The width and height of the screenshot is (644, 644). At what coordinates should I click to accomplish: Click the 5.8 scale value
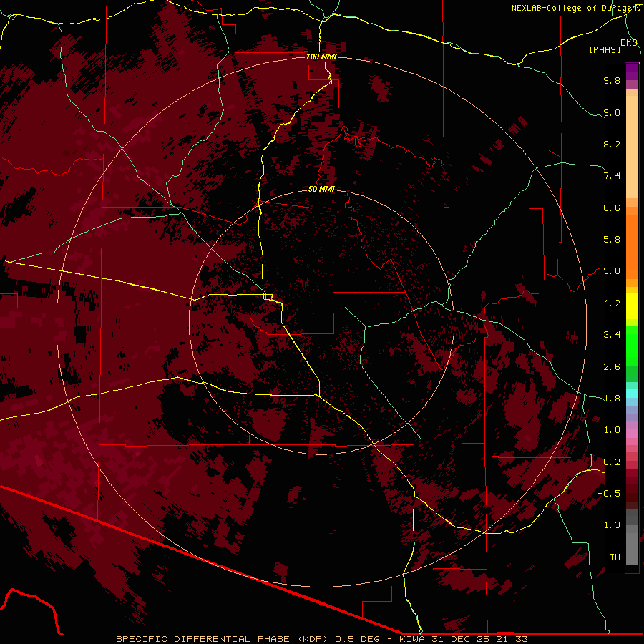pyautogui.click(x=612, y=240)
